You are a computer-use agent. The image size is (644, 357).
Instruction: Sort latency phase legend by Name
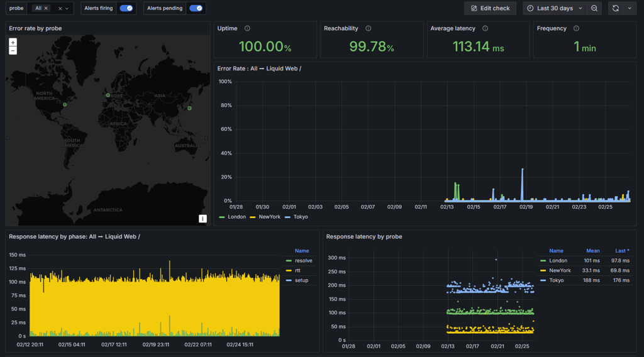(x=301, y=251)
